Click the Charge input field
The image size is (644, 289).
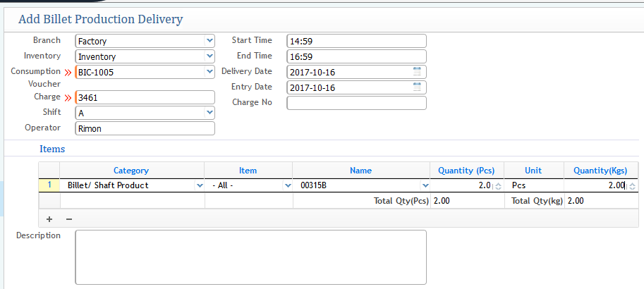pos(145,97)
